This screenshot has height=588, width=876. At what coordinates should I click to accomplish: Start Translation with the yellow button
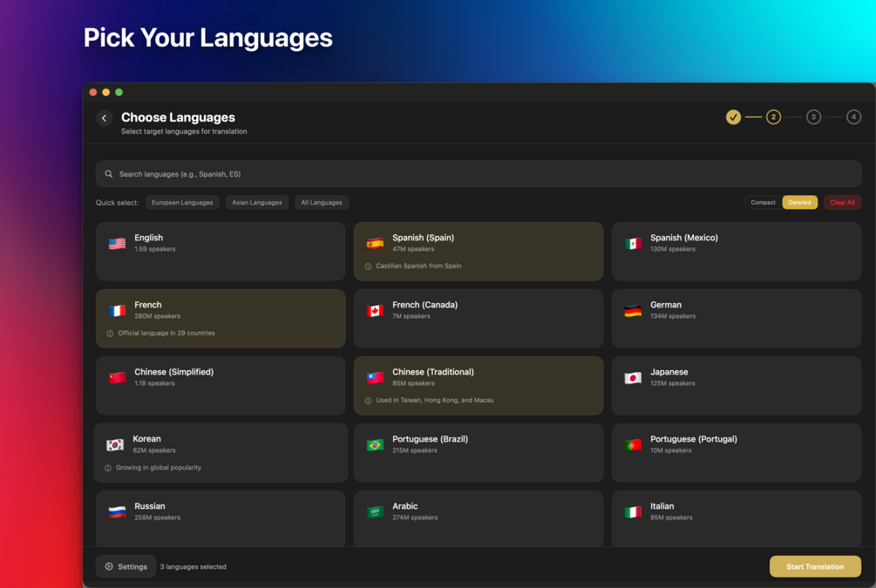815,566
